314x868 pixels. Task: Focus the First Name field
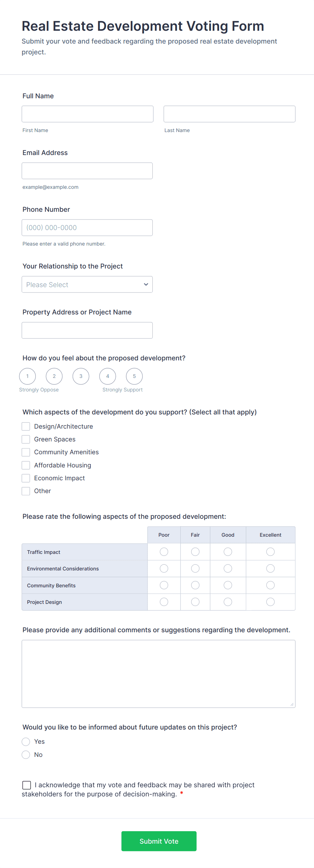point(87,114)
